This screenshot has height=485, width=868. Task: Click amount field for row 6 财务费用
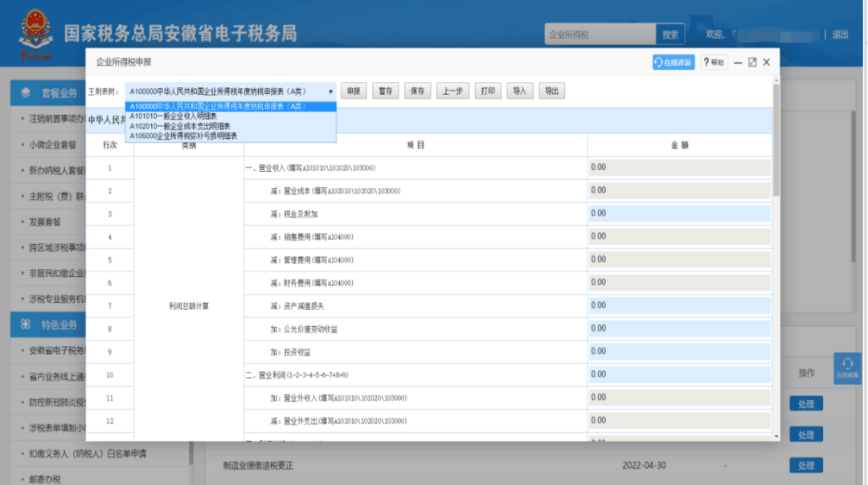pos(679,283)
